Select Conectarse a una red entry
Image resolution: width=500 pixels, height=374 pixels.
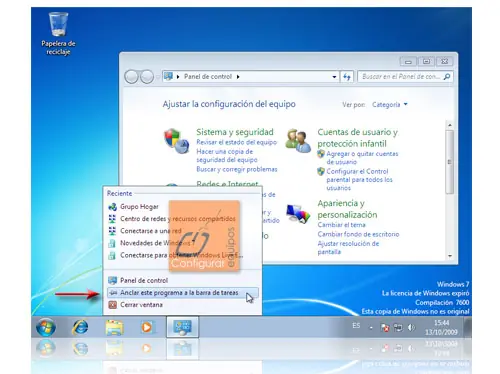[x=151, y=231]
